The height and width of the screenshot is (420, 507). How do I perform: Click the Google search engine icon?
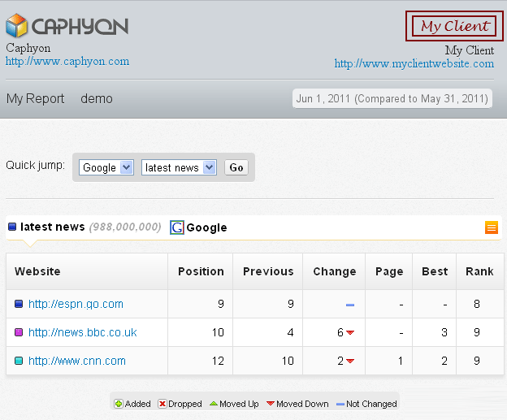click(x=176, y=227)
